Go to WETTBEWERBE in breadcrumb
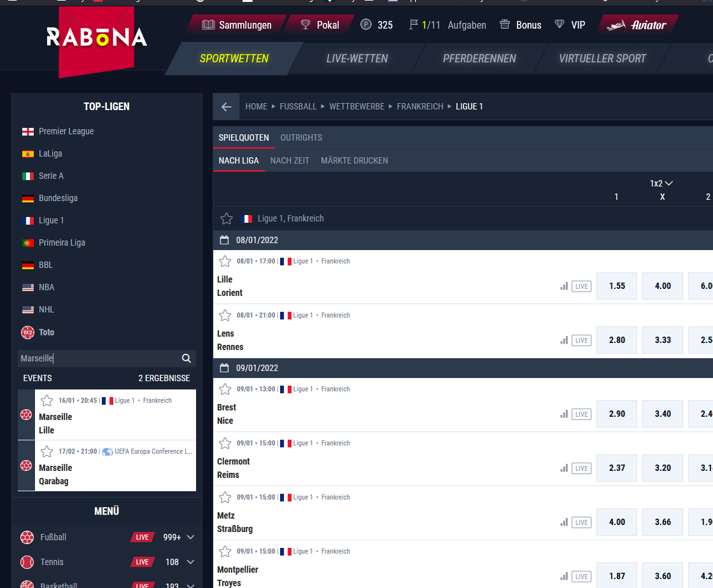This screenshot has width=713, height=588. [357, 106]
